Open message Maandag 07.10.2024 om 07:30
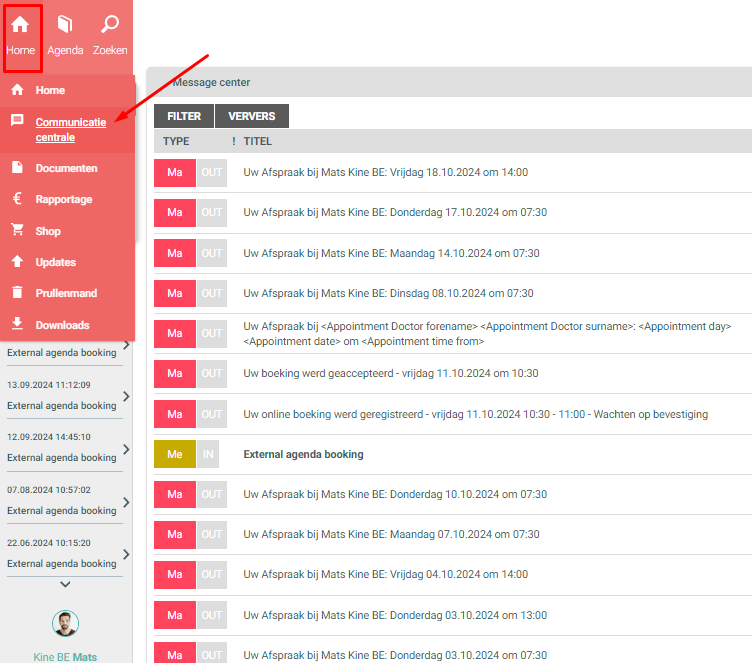This screenshot has height=663, width=752. click(x=391, y=534)
